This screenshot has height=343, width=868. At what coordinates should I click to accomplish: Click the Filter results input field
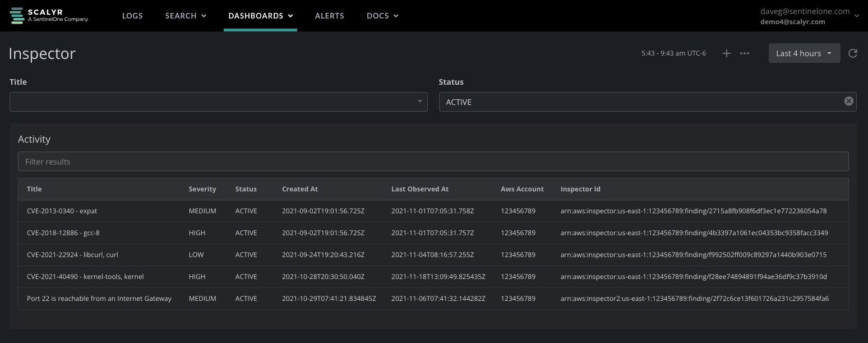(433, 162)
